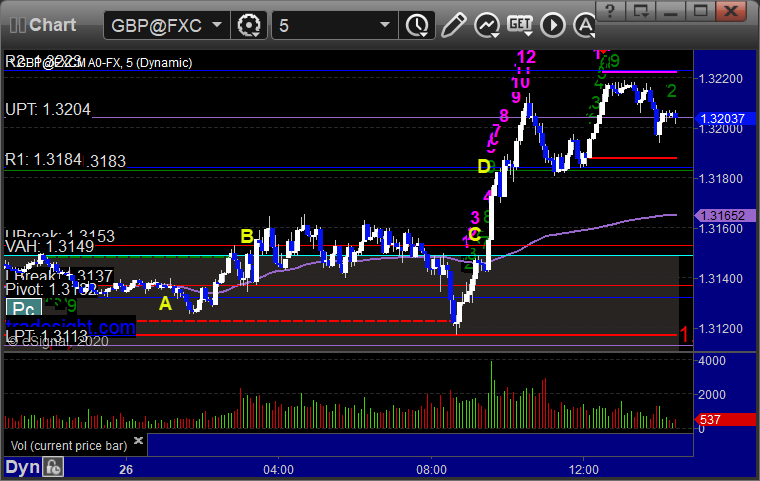The image size is (760, 481).
Task: Click the 4000 volume axis label
Action: pos(712,361)
